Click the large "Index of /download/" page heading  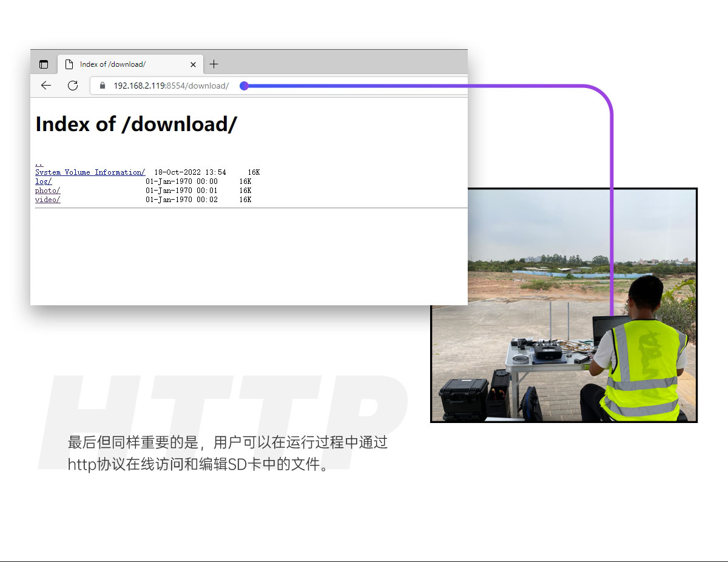pos(136,124)
